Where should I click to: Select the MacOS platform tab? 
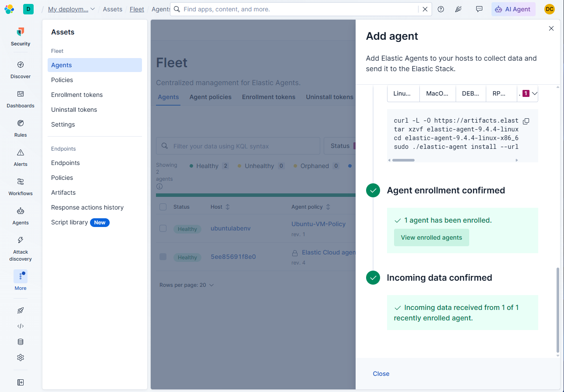pos(437,93)
